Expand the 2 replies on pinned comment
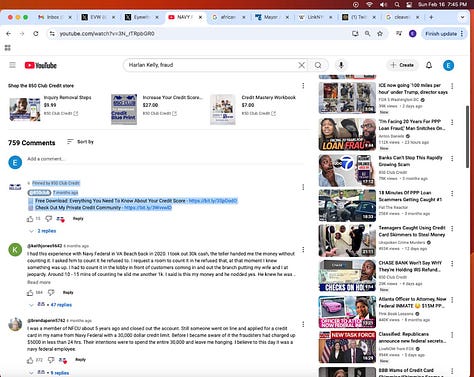 point(43,231)
